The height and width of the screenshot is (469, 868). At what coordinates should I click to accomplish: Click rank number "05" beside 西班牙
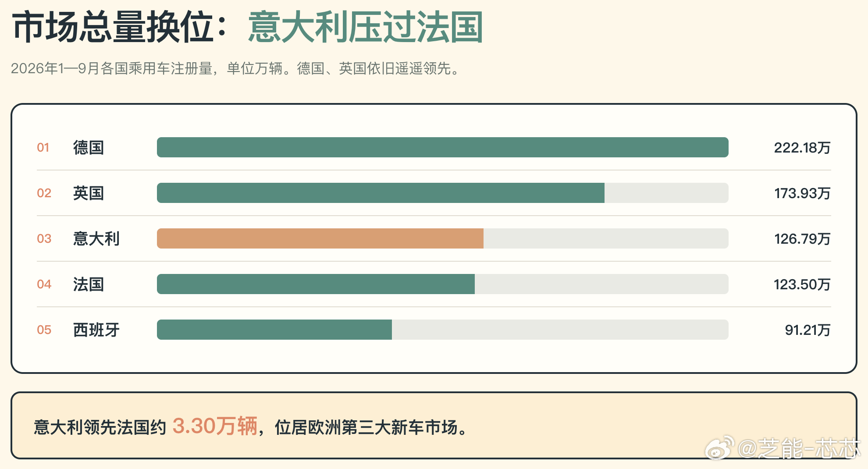pyautogui.click(x=44, y=330)
